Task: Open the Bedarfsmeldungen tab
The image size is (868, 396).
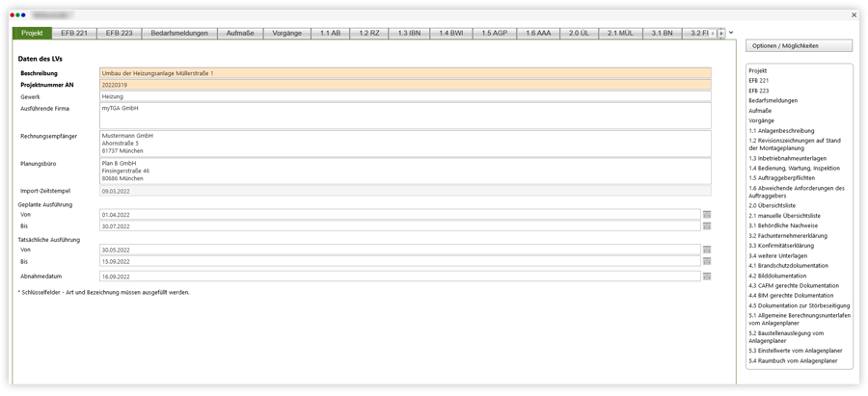Action: pos(180,33)
